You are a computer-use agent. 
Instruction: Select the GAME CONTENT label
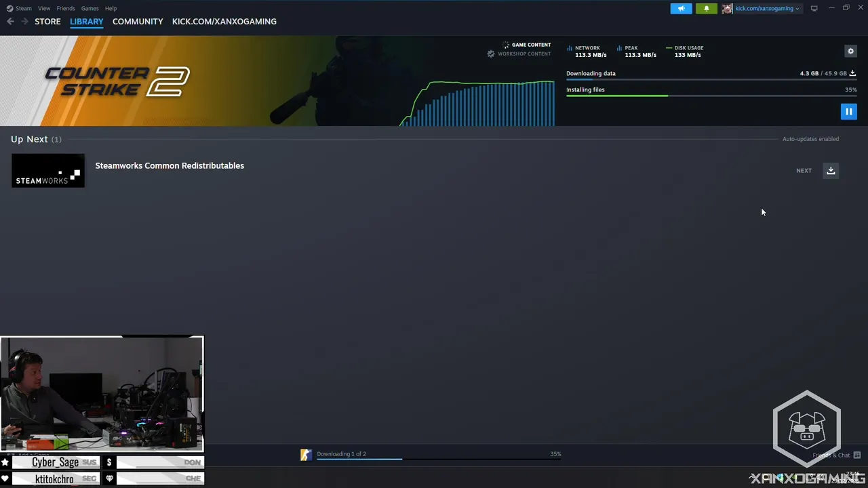531,45
